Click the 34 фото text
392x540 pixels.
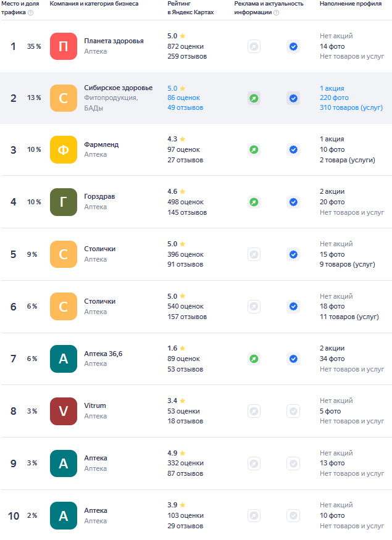[x=332, y=359]
